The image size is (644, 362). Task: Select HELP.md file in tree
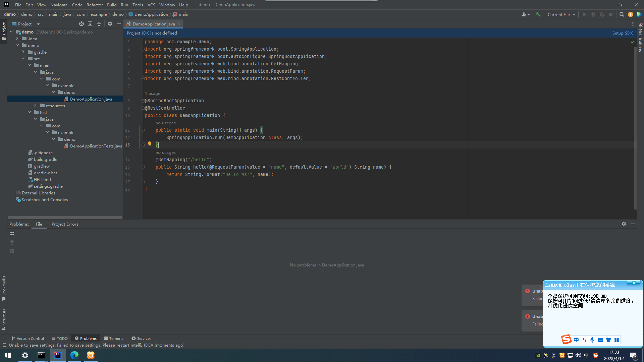(x=39, y=179)
